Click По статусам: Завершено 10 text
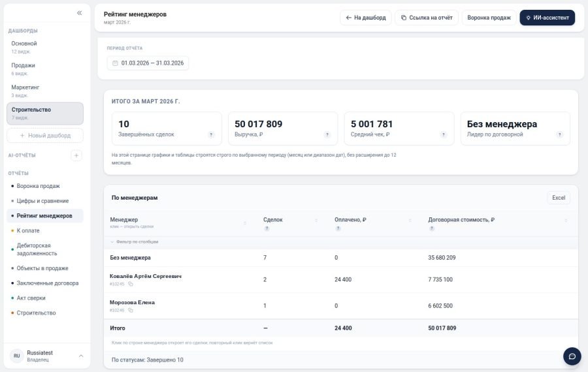This screenshot has width=588, height=372. [148, 360]
